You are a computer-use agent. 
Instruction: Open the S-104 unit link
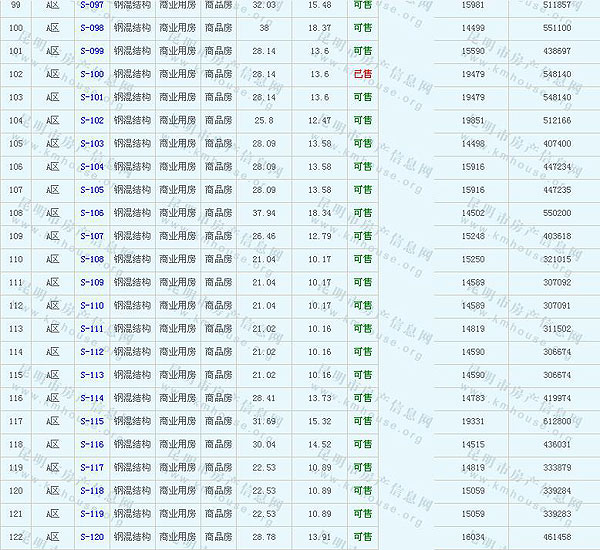(92, 167)
